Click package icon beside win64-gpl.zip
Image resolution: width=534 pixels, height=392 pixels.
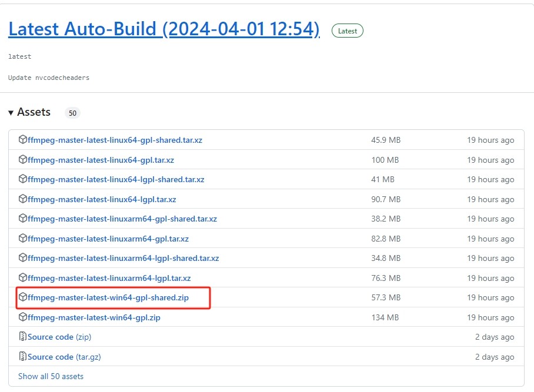coord(22,317)
